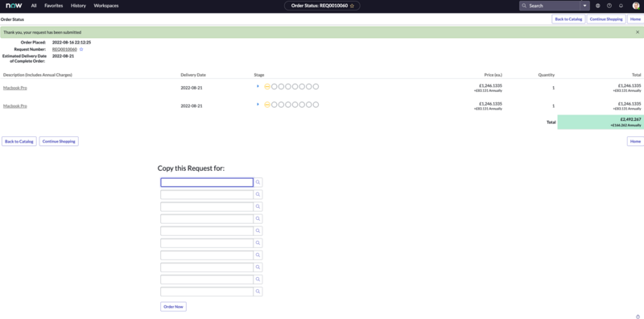Focus the second Copy this Request field
The width and height of the screenshot is (644, 319).
[207, 194]
